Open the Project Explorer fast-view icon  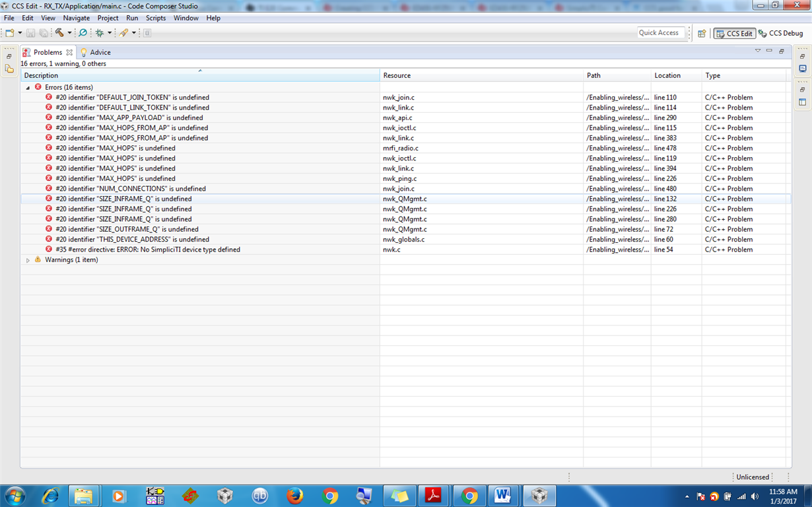point(9,69)
